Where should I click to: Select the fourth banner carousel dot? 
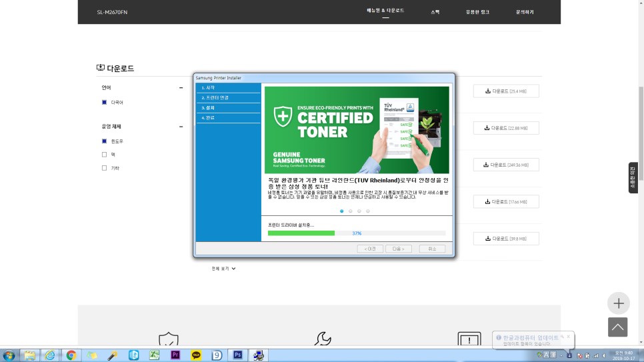(367, 211)
